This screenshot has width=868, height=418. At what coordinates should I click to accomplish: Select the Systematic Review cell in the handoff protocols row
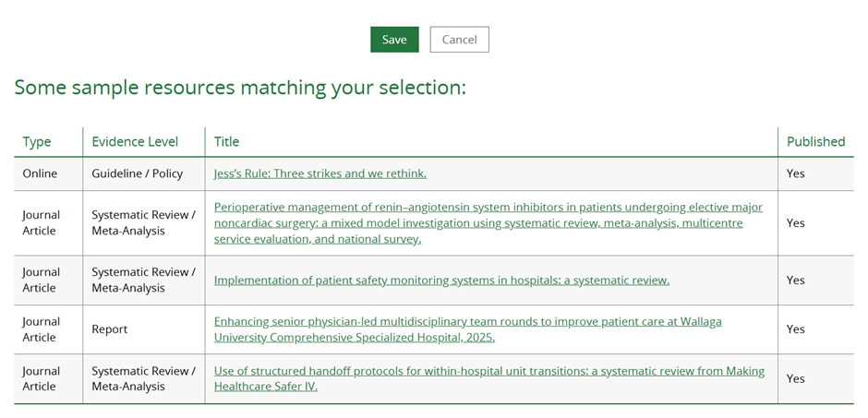pyautogui.click(x=143, y=378)
